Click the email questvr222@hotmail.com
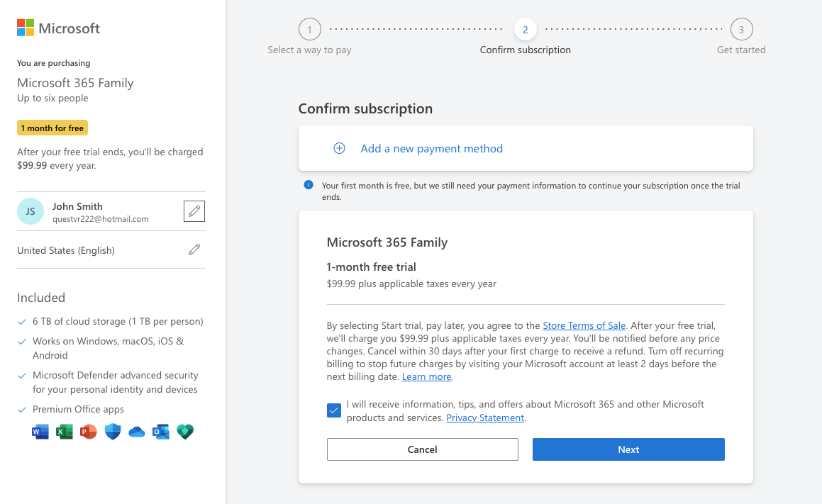 (101, 219)
